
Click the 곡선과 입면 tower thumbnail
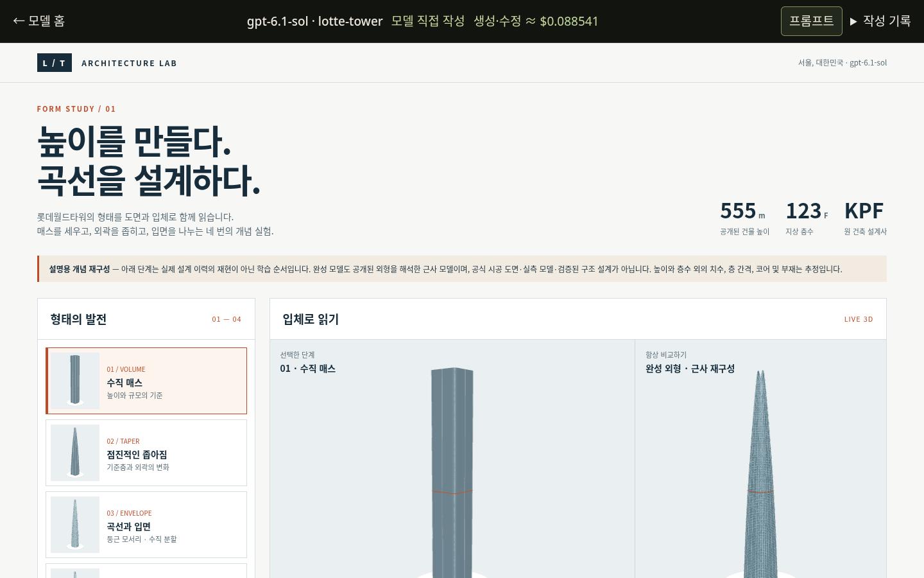pyautogui.click(x=75, y=525)
